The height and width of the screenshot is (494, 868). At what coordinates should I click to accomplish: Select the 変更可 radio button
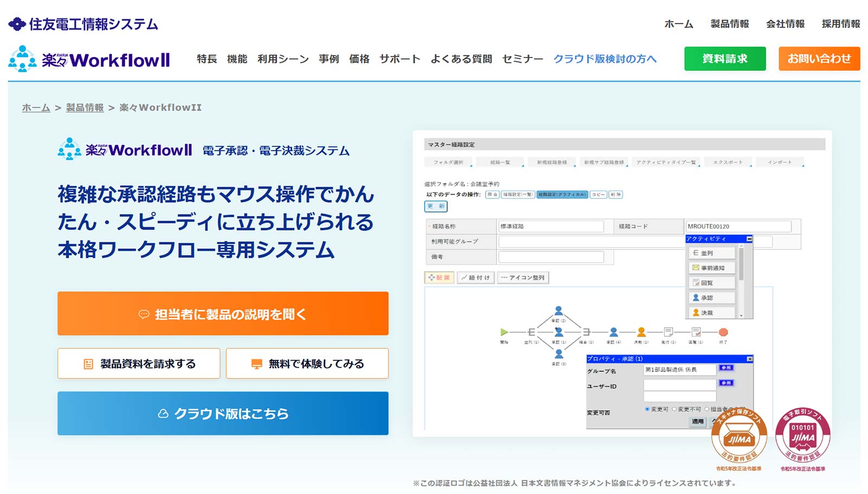[x=647, y=409]
